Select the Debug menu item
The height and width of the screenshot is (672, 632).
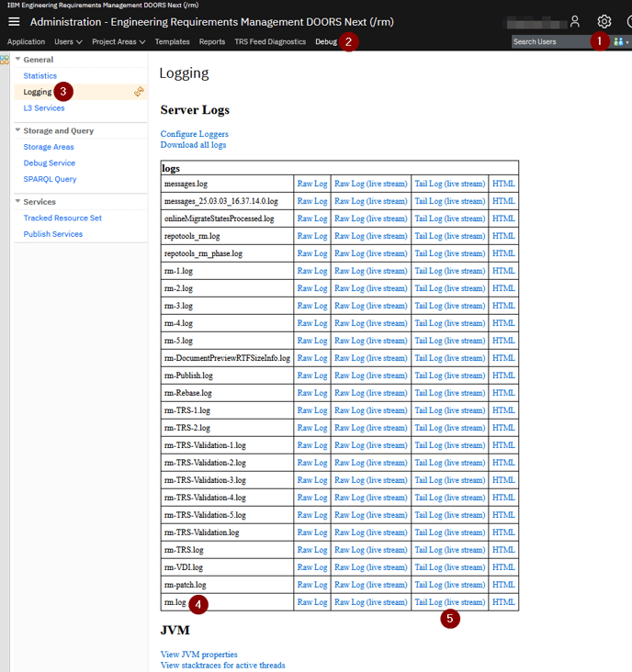tap(326, 41)
